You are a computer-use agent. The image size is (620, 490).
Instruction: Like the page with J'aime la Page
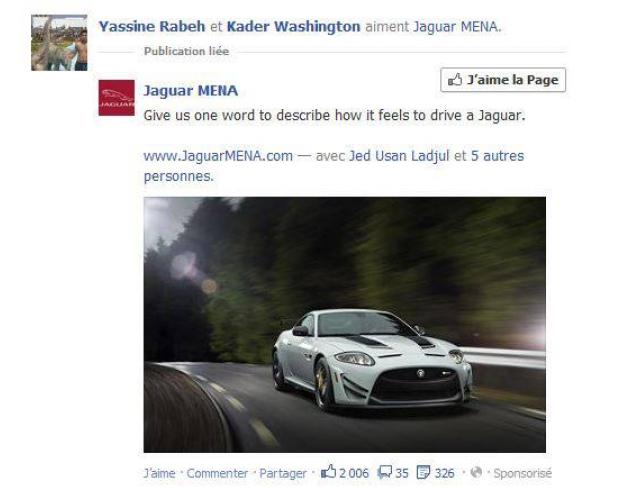pos(503,80)
